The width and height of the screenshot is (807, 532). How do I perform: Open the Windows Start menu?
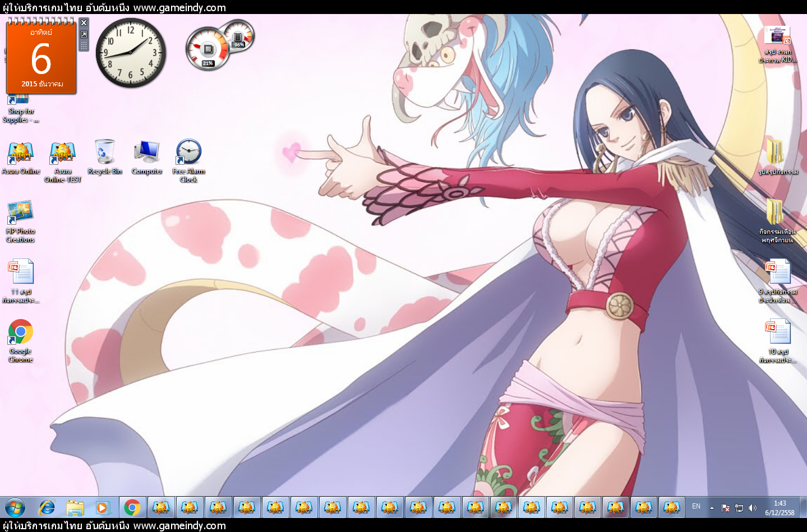coord(15,508)
